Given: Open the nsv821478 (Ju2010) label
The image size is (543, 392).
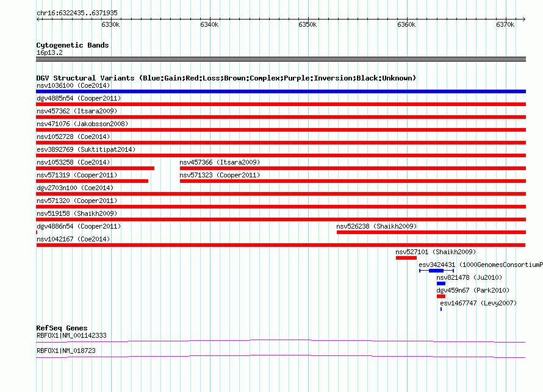Looking at the screenshot, I should click(469, 277).
